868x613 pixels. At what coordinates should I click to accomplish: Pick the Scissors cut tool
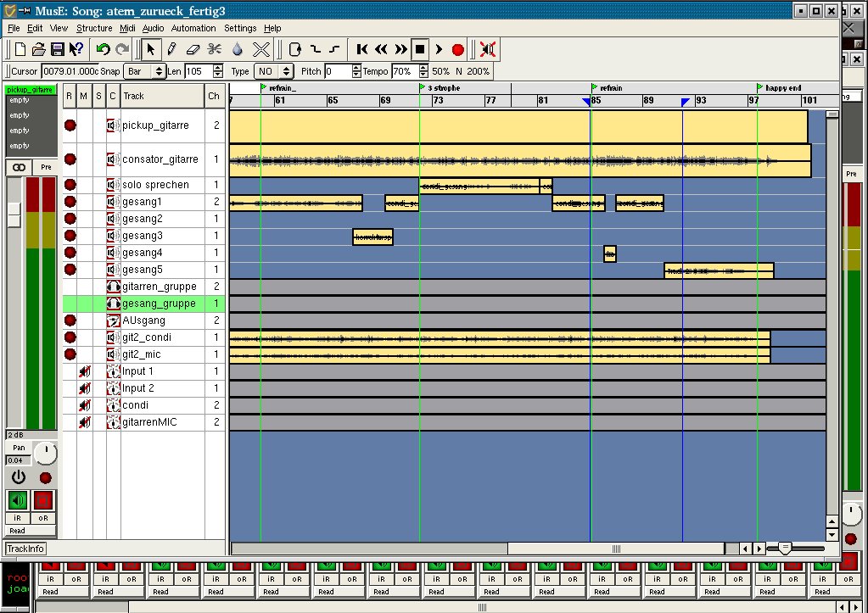coord(215,49)
